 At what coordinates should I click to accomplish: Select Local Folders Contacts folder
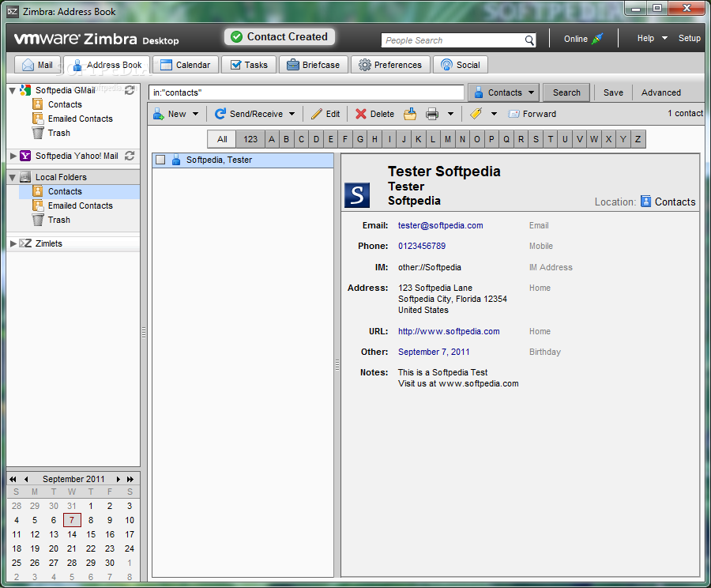coord(65,191)
